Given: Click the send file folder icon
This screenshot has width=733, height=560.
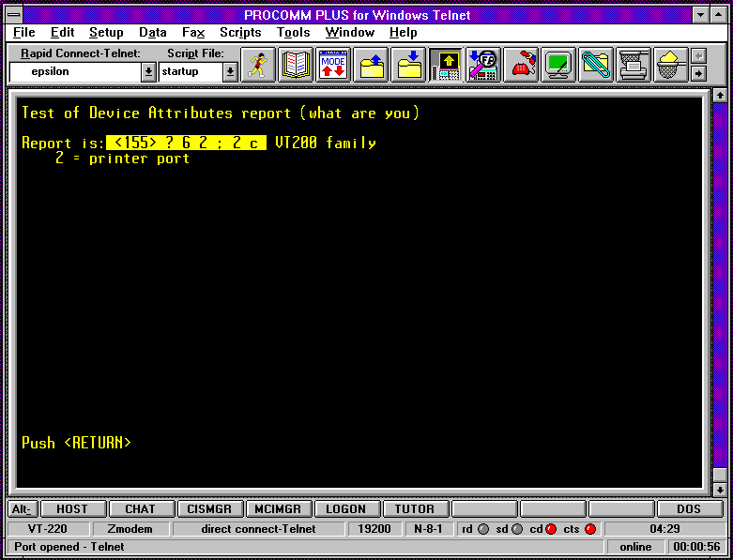Looking at the screenshot, I should [371, 65].
